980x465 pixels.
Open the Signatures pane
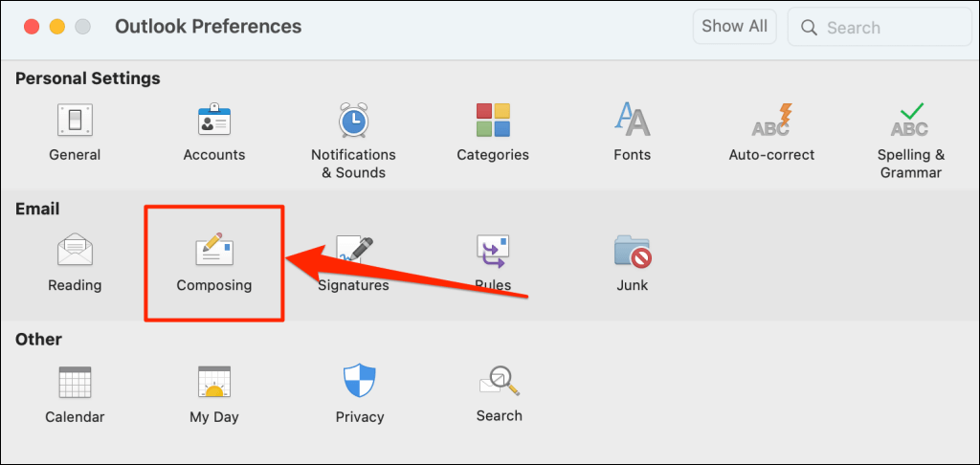point(353,253)
